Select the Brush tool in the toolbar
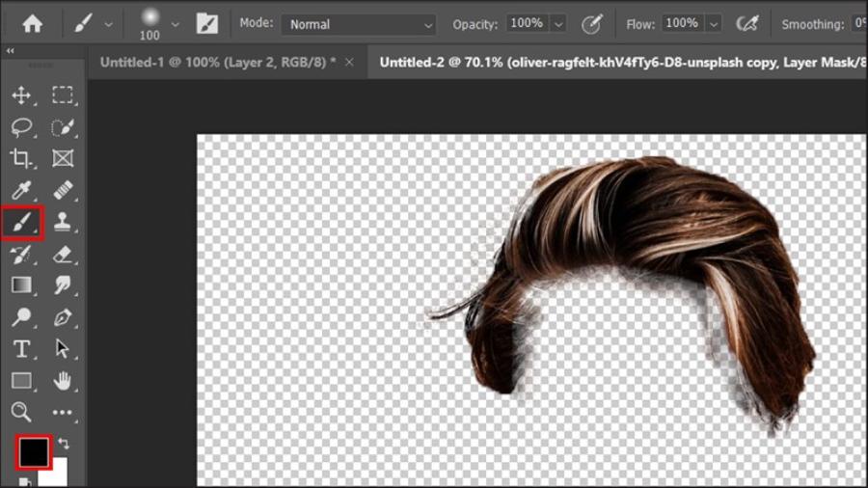The image size is (868, 488). pos(21,222)
